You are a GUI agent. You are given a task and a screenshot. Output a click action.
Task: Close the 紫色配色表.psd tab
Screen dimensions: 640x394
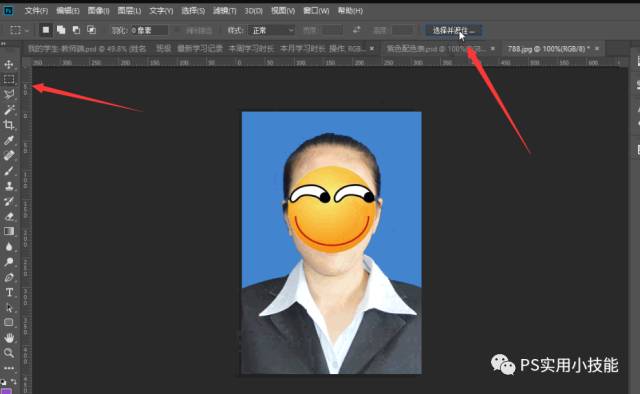click(x=493, y=49)
